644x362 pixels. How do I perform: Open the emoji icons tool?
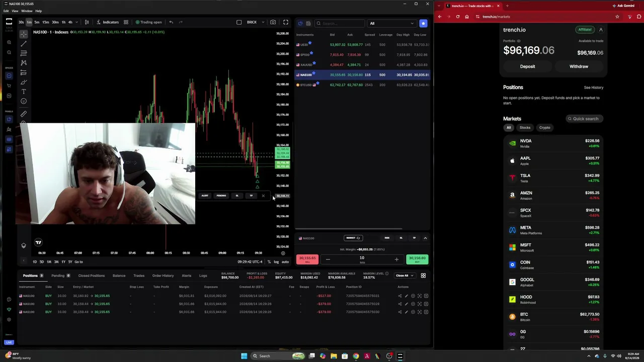[24, 101]
